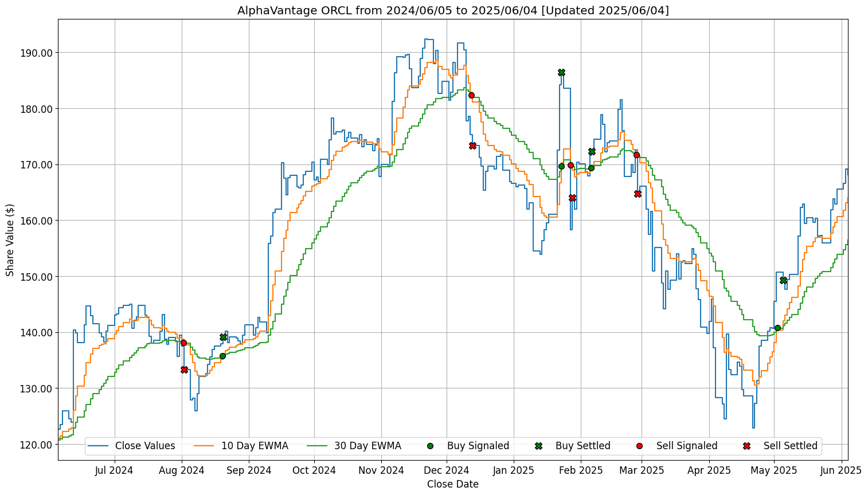Select the '10 Day EWMA' legend label
The height and width of the screenshot is (495, 868).
tap(255, 446)
